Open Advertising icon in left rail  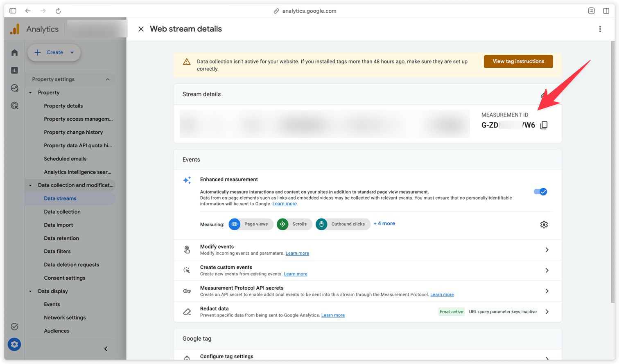15,106
